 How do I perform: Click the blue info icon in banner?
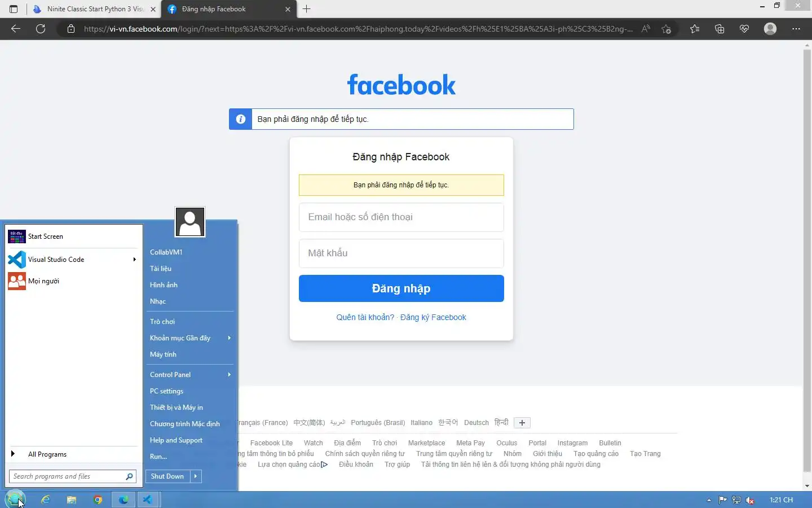[x=240, y=119]
